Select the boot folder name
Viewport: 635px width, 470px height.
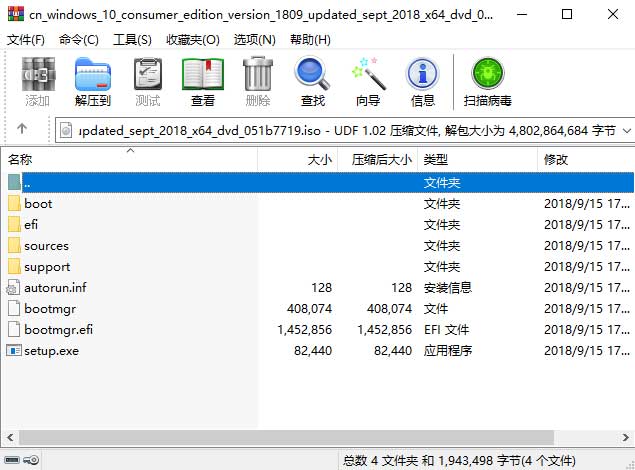click(38, 203)
